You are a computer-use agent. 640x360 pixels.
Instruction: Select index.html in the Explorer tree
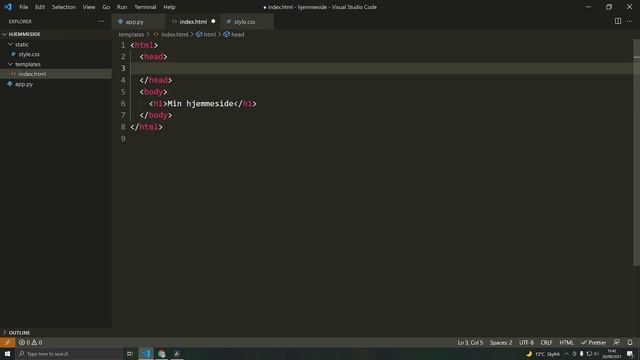click(x=56, y=74)
